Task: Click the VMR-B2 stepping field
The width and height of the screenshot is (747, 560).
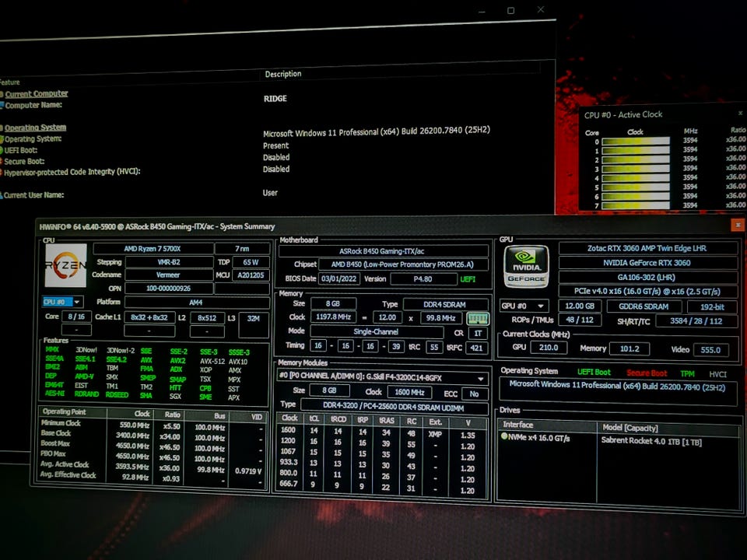Action: (x=169, y=262)
